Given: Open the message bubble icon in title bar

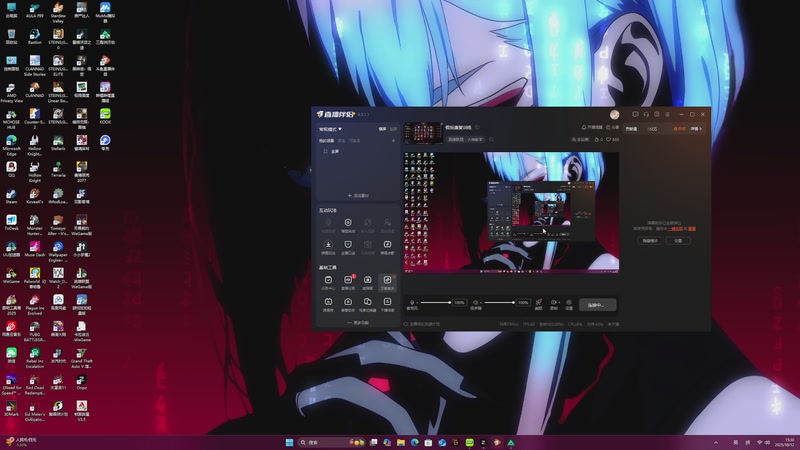Looking at the screenshot, I should [635, 114].
